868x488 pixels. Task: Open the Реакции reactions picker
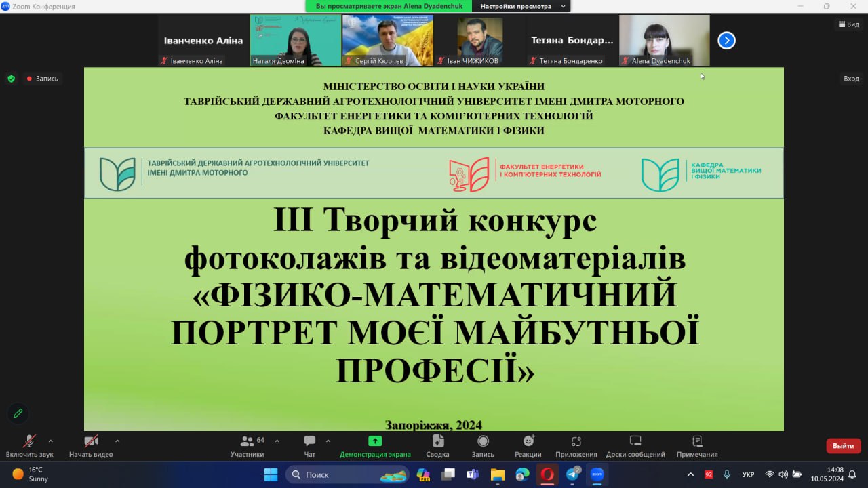pyautogui.click(x=528, y=446)
